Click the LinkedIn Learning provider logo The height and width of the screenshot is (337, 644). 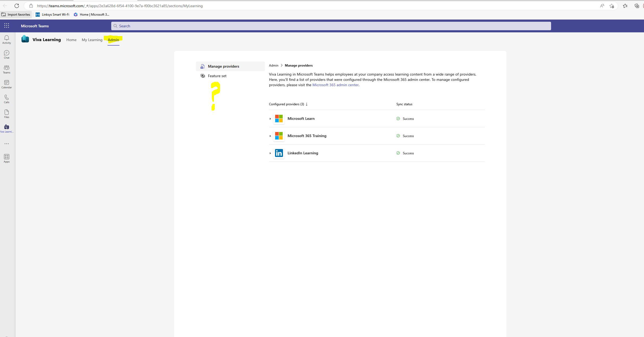pos(279,153)
